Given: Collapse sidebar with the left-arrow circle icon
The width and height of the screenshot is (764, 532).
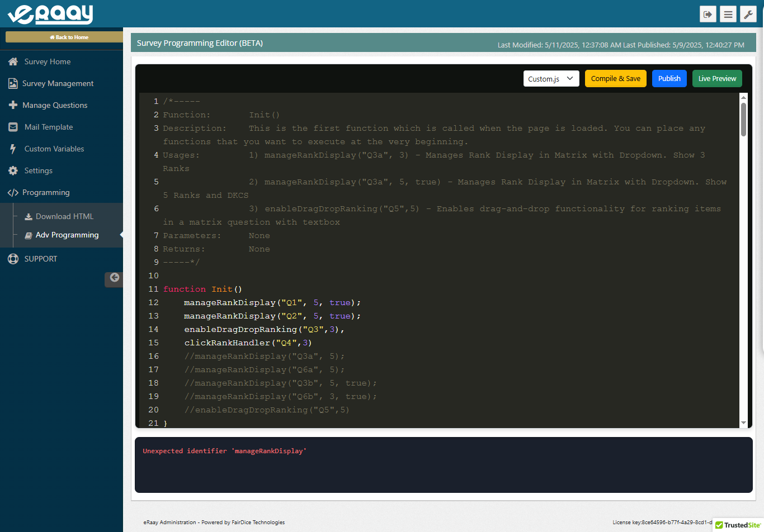Looking at the screenshot, I should point(114,278).
